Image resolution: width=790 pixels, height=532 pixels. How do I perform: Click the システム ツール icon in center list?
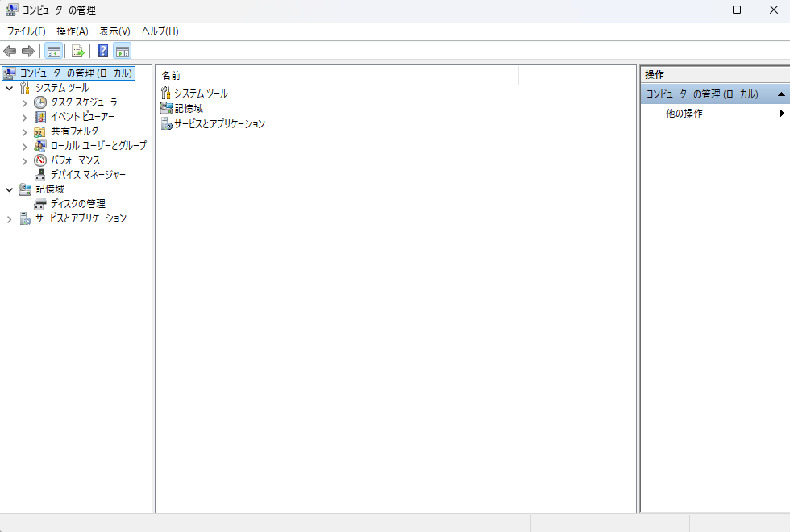[x=166, y=93]
